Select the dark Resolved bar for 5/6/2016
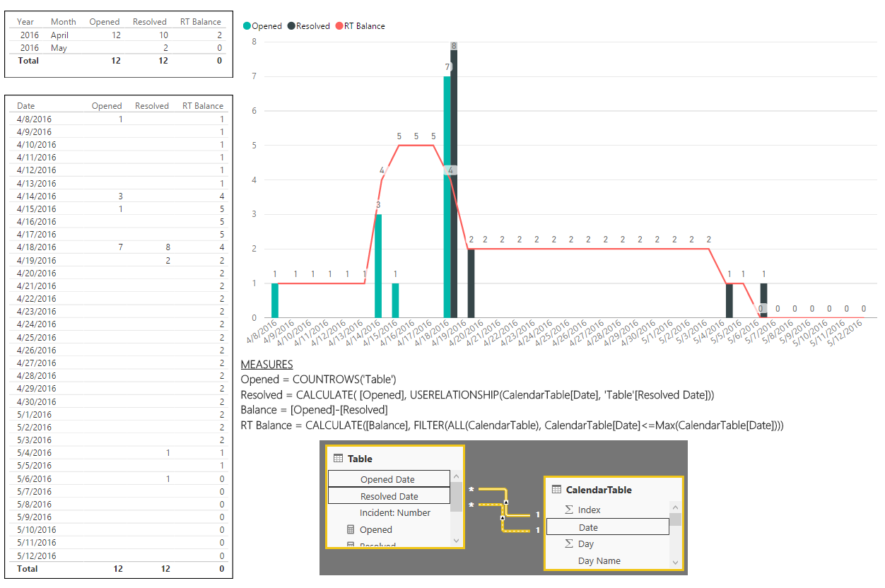Viewport: 885px width, 588px height. click(x=764, y=300)
